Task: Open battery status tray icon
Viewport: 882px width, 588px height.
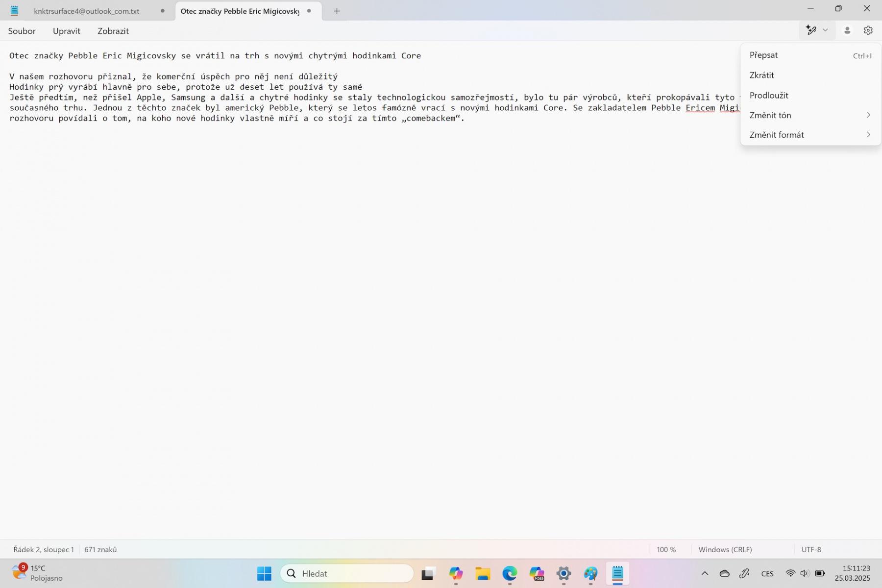Action: click(x=820, y=573)
